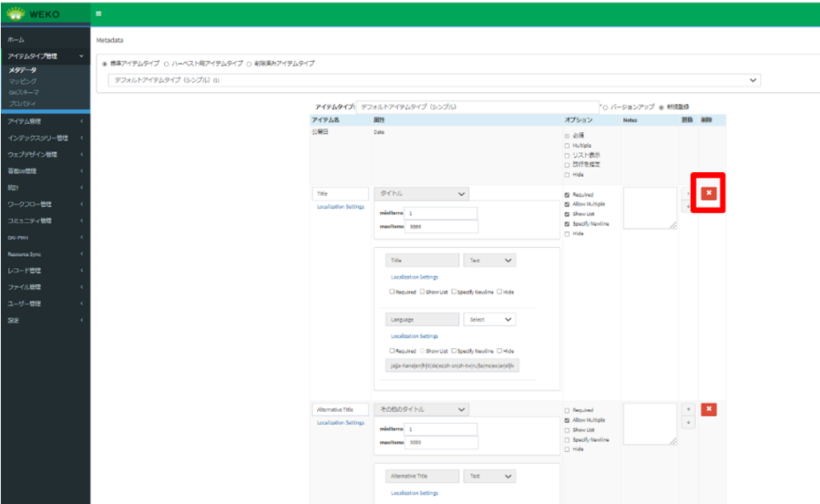This screenshot has width=820, height=504.
Task: Open Localization Settings under Title item name
Action: point(340,206)
